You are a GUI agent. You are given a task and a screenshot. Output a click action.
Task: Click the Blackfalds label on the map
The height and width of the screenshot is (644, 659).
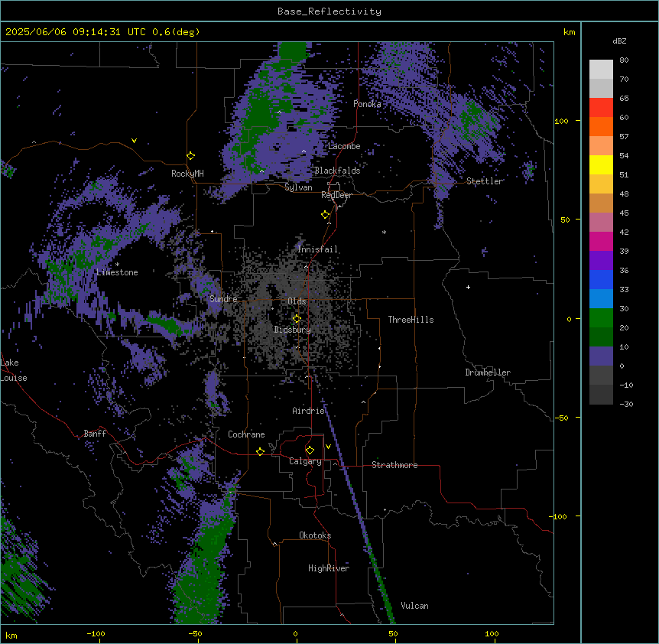coord(337,171)
